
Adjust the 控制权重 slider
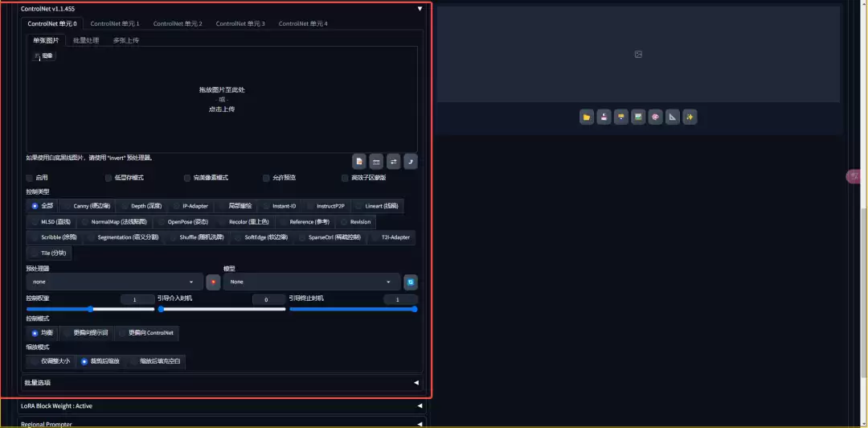pos(90,310)
